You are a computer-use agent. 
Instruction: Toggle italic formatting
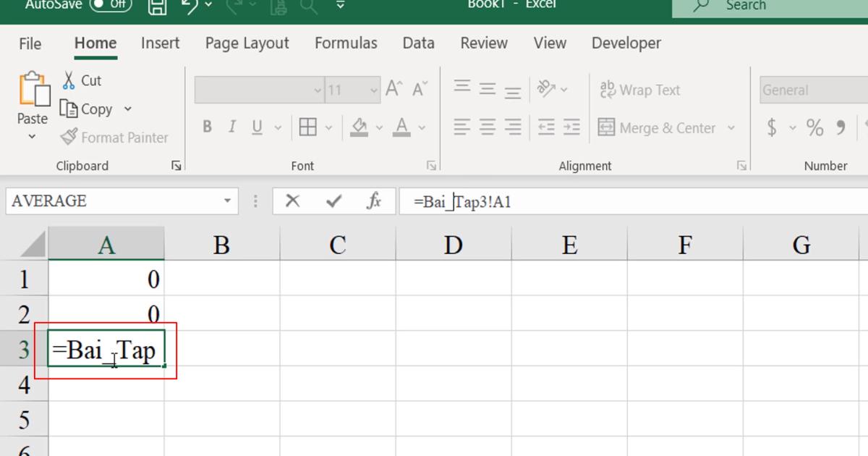pos(231,127)
